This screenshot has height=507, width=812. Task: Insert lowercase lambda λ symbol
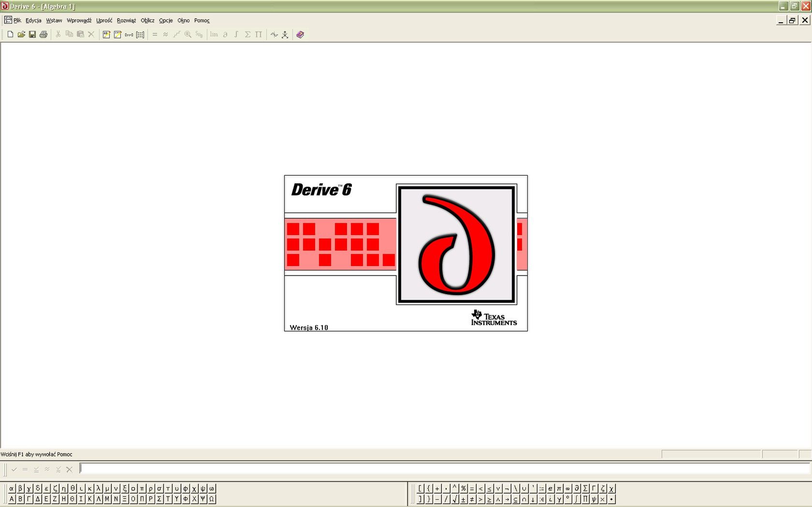99,488
